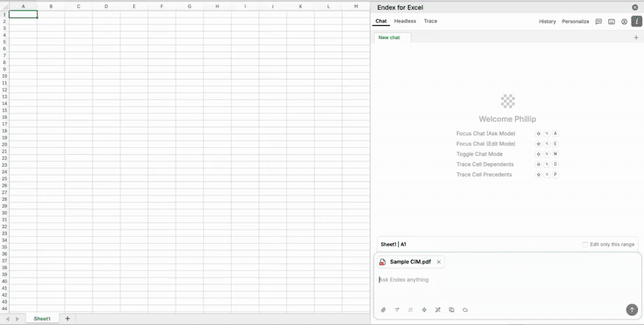Click the info icon in the Endex header

(x=636, y=22)
